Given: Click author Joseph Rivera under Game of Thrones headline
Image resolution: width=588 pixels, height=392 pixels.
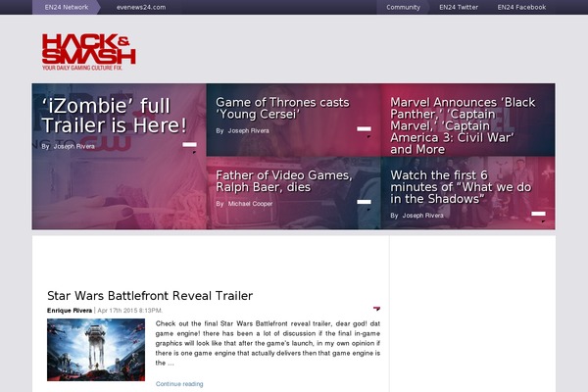Looking at the screenshot, I should click(248, 131).
